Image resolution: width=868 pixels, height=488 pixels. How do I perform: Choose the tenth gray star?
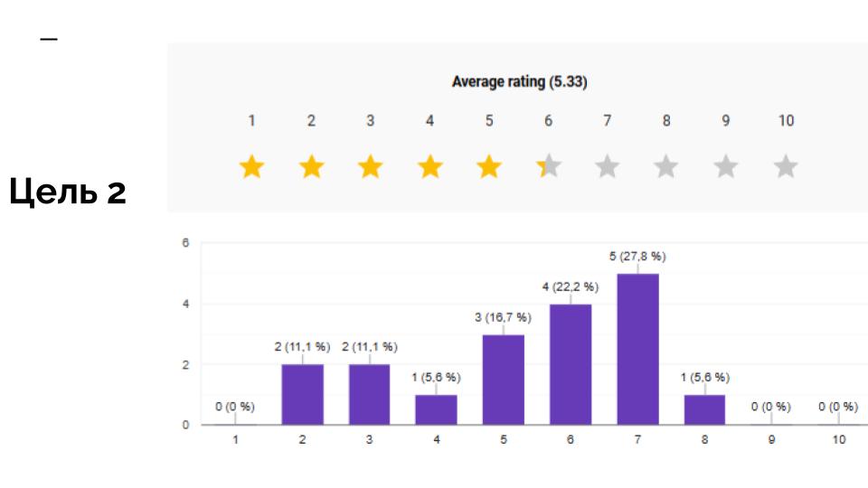pos(786,166)
